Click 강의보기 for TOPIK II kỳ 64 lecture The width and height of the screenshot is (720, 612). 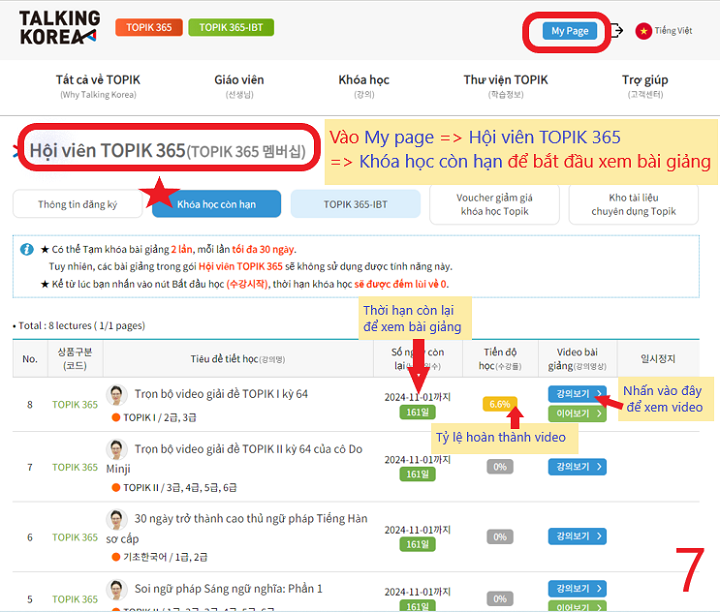point(577,467)
